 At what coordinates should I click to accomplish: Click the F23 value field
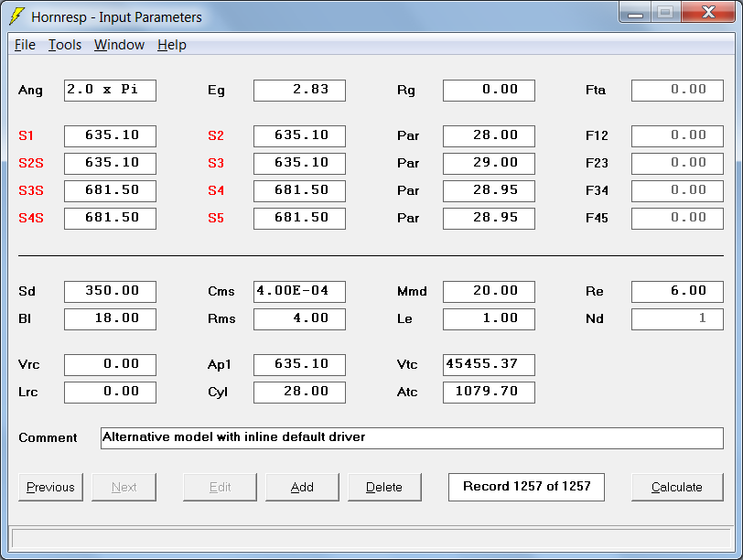[678, 164]
